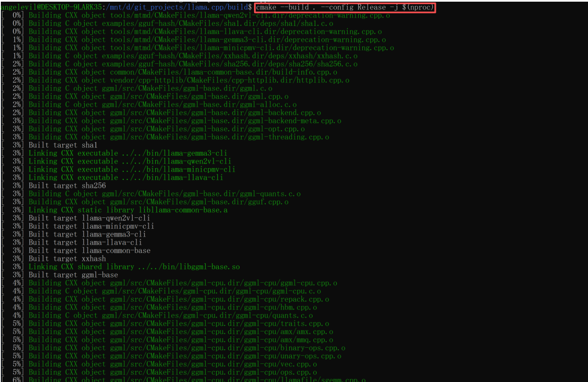Click the 'ggml-base.dir/ggml-opt.cpp.o' line

(x=153, y=129)
